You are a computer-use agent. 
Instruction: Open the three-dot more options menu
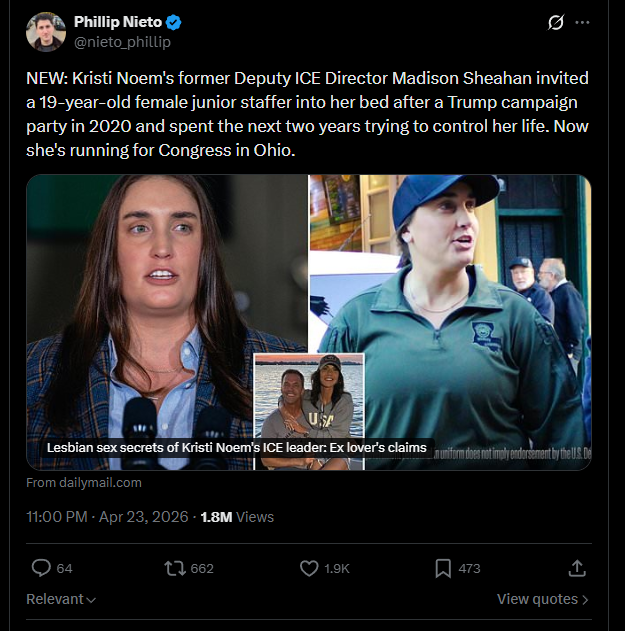(582, 22)
